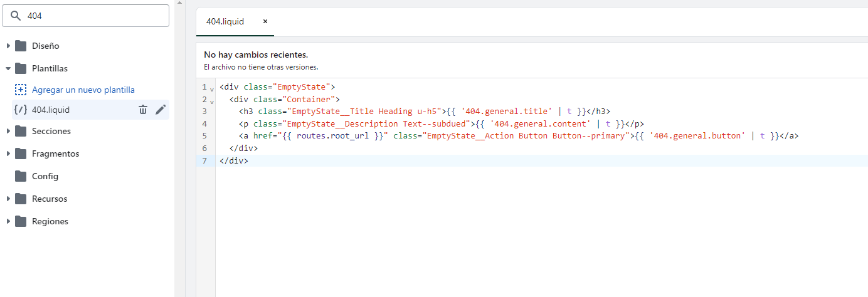Click the Diseño folder label
The width and height of the screenshot is (868, 297).
click(46, 46)
